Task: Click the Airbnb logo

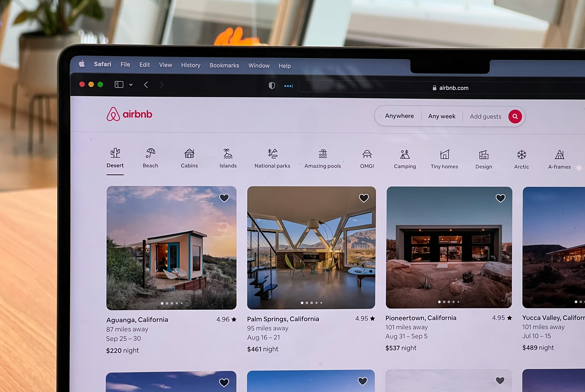Action: point(129,114)
